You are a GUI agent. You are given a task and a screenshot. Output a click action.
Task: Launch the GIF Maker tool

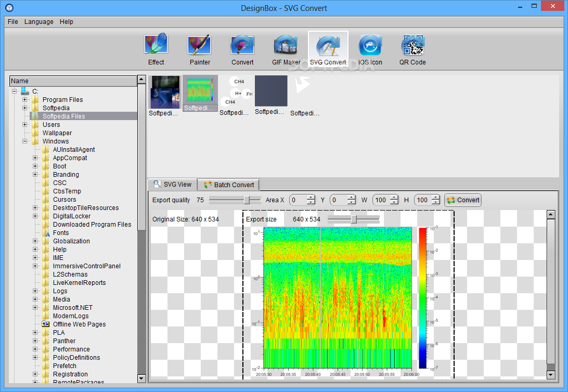(x=286, y=49)
